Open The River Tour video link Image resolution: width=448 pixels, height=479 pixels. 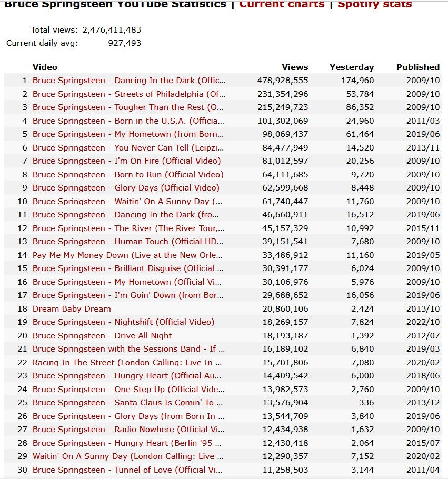(128, 228)
